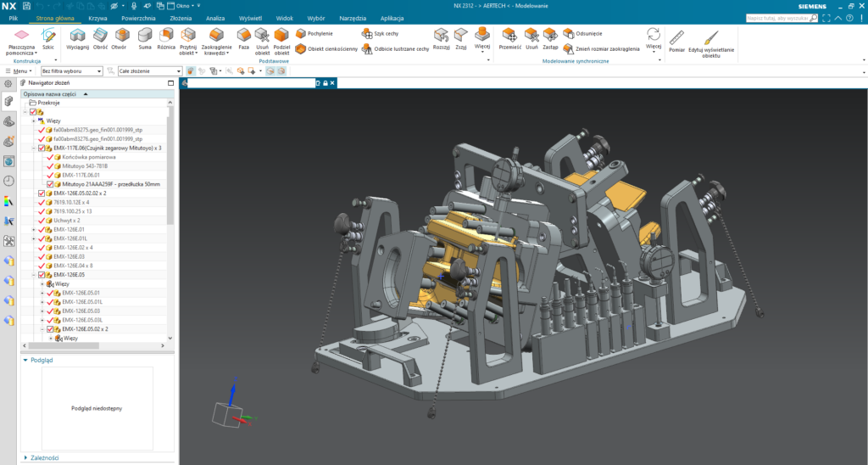The image size is (868, 465).
Task: Toggle visibility check of EMX-126E.03
Action: (x=41, y=256)
